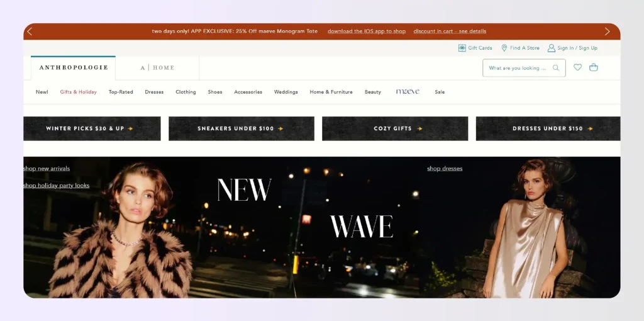Click the search magnifier icon

[x=556, y=68]
